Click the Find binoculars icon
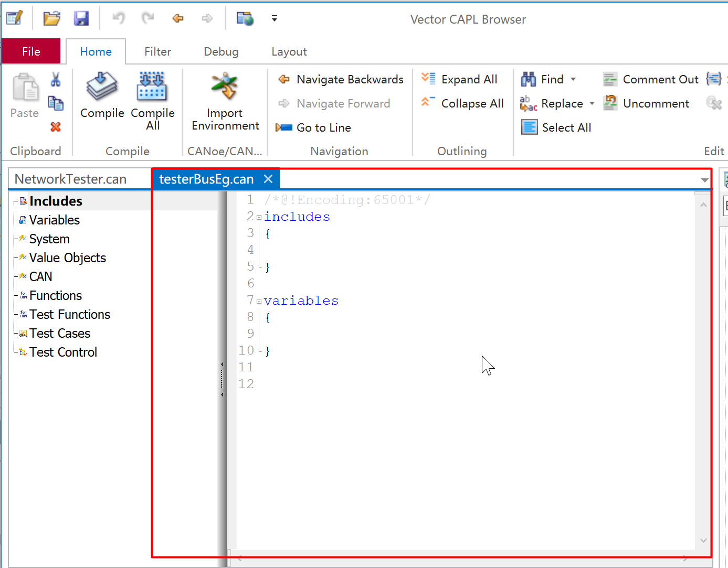This screenshot has height=568, width=728. pos(529,79)
